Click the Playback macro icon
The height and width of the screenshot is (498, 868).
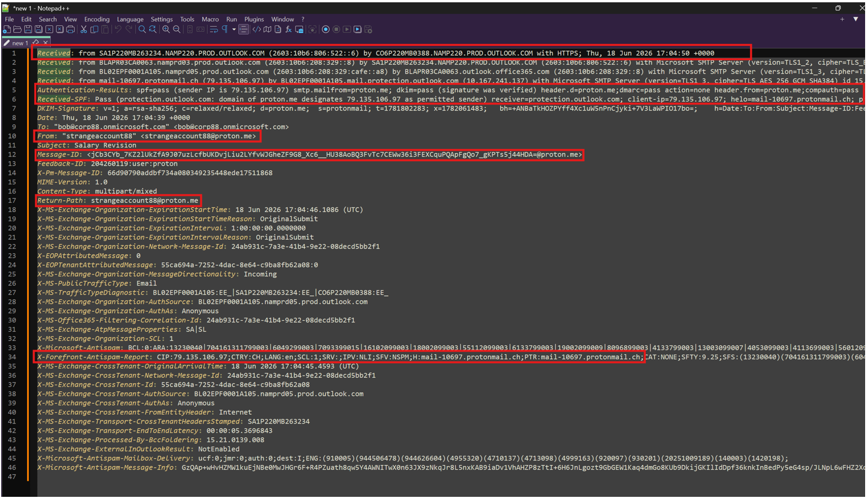click(x=346, y=29)
